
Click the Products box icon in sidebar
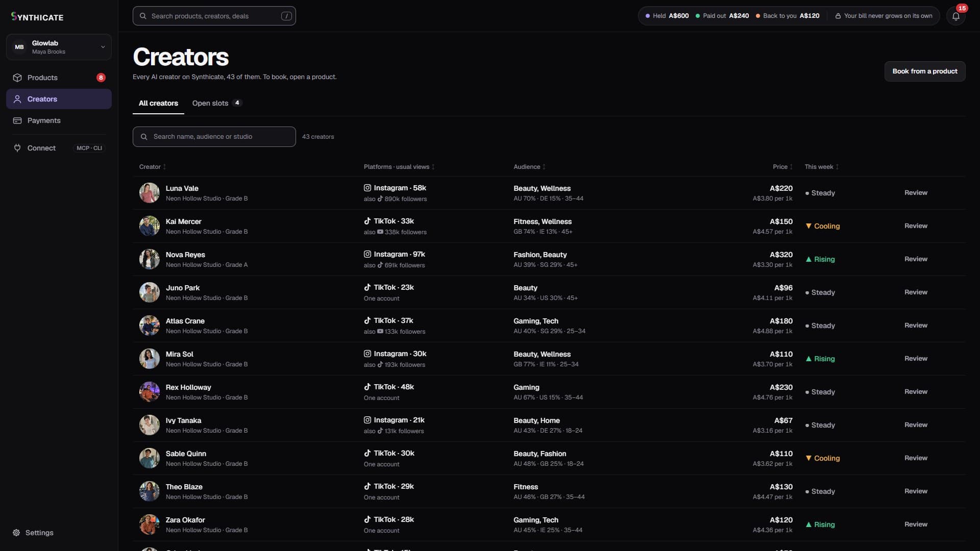click(x=17, y=78)
